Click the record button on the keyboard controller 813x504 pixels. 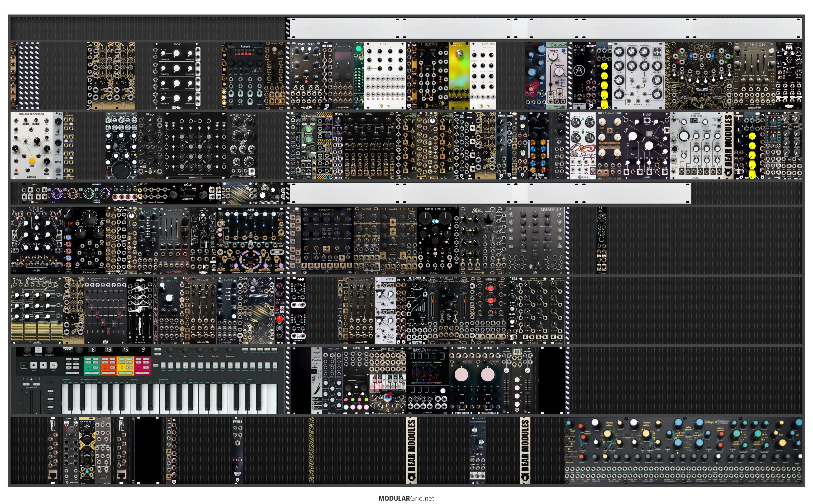click(33, 365)
